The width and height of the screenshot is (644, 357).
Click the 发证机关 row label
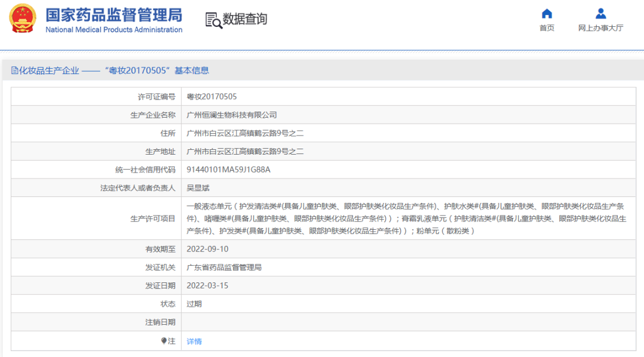(160, 267)
